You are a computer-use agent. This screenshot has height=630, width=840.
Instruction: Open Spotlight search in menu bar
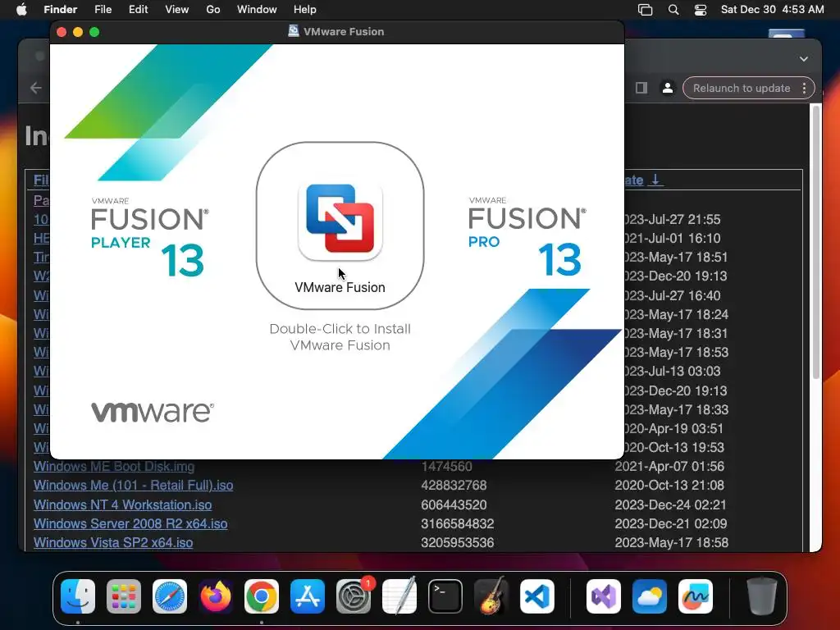pos(673,10)
